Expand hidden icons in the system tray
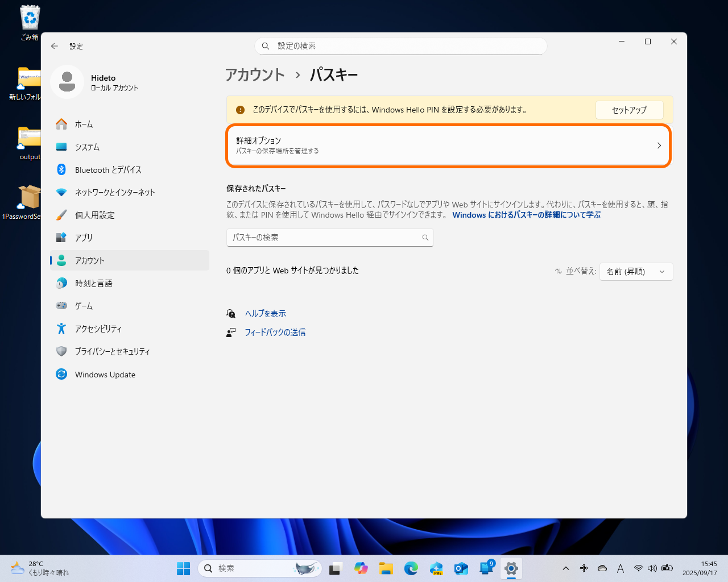 [x=566, y=568]
